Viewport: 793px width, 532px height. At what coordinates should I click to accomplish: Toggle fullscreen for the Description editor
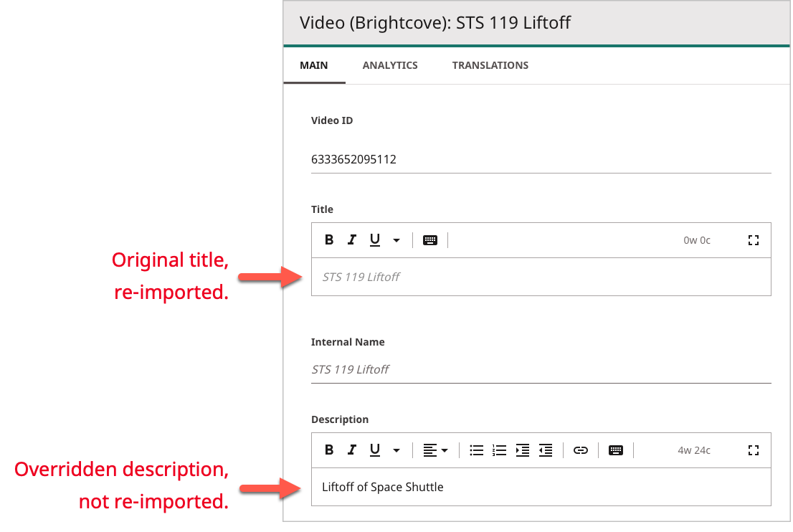coord(754,450)
